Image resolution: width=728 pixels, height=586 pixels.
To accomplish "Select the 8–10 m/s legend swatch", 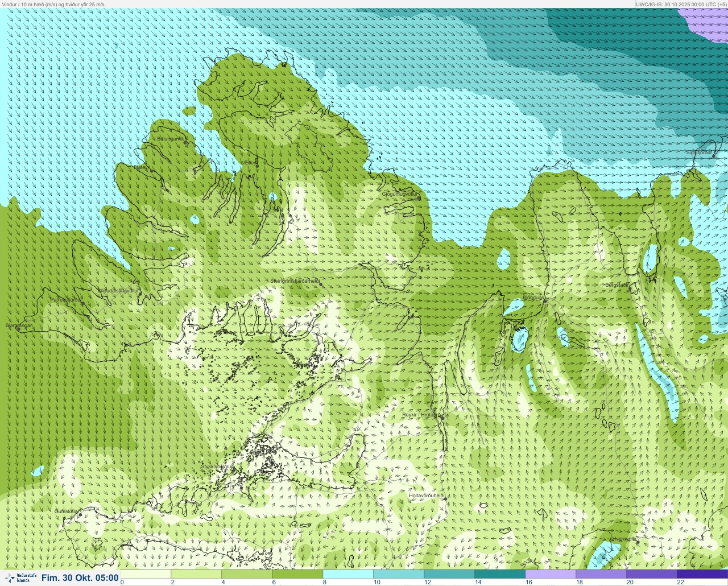I will (x=348, y=574).
